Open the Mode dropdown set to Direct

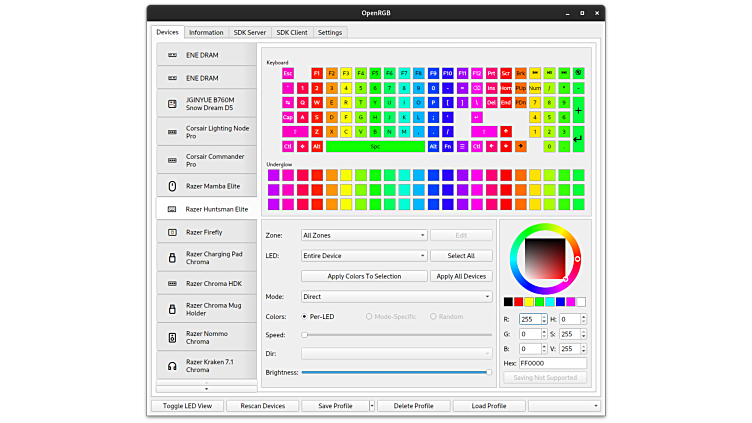click(x=396, y=297)
